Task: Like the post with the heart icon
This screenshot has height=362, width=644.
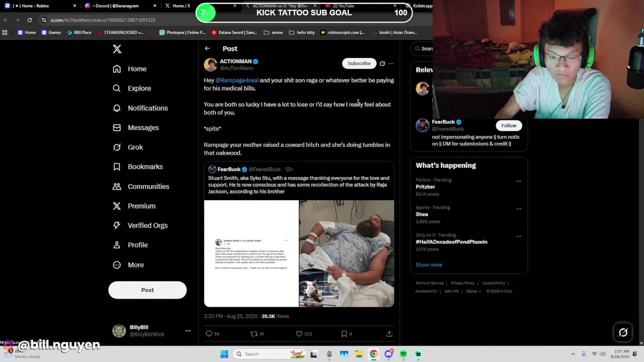Action: [x=299, y=334]
